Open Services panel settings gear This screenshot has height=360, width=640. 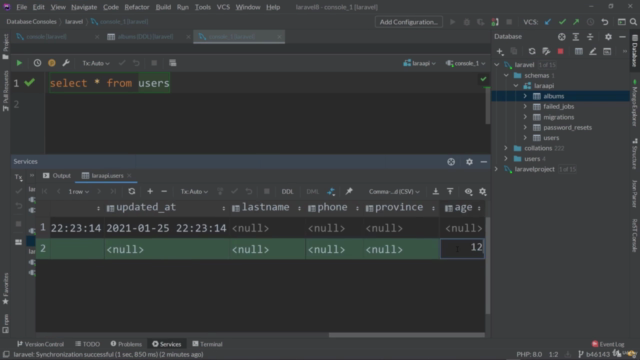point(469,162)
